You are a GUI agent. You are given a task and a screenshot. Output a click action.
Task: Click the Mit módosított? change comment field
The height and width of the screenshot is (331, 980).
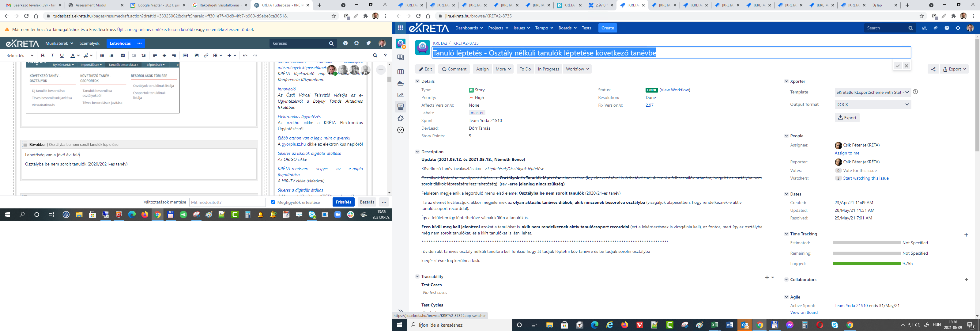tap(227, 202)
